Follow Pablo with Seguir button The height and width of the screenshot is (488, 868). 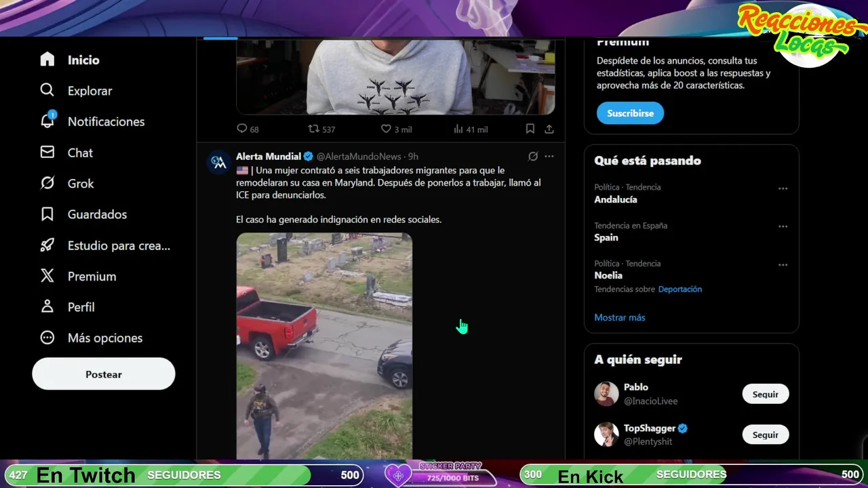tap(766, 394)
